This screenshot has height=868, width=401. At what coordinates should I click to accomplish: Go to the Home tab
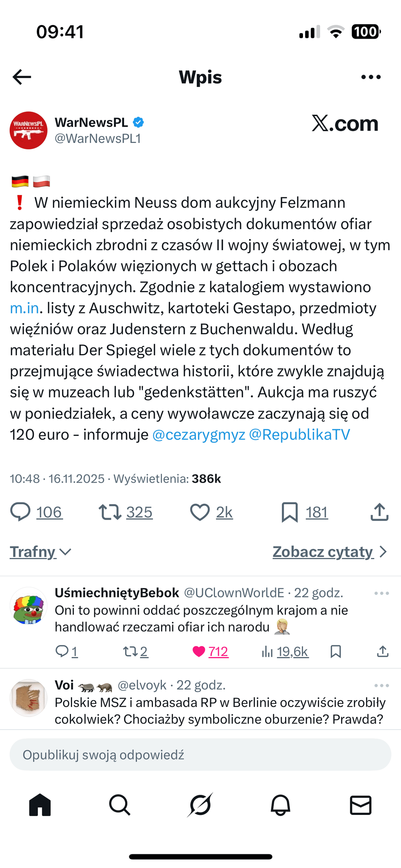(40, 805)
